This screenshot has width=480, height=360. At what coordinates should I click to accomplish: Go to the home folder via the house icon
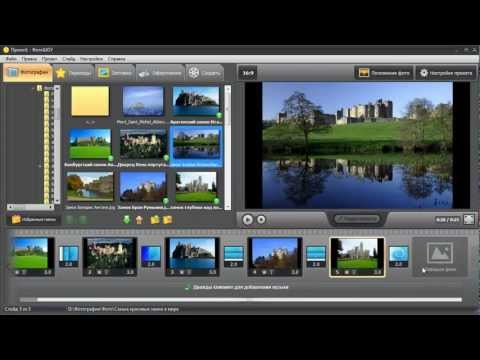tap(139, 220)
